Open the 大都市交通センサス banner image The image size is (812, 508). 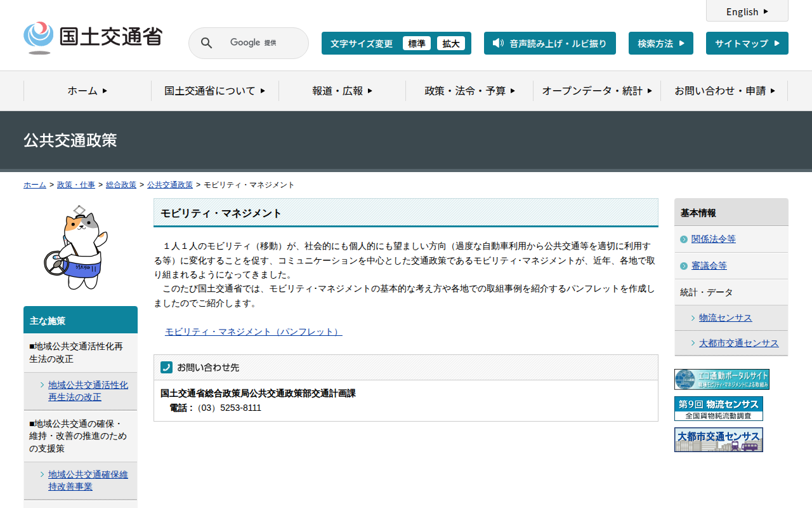(718, 439)
